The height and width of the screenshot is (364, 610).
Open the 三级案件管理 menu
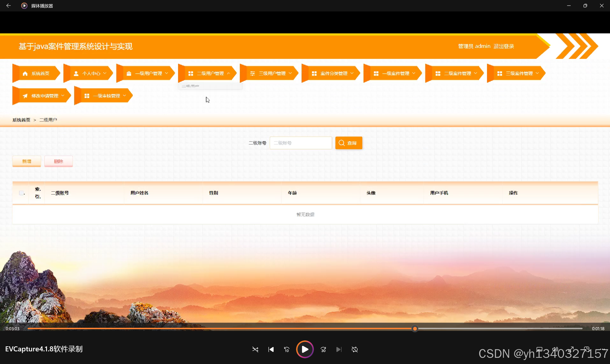[519, 74]
